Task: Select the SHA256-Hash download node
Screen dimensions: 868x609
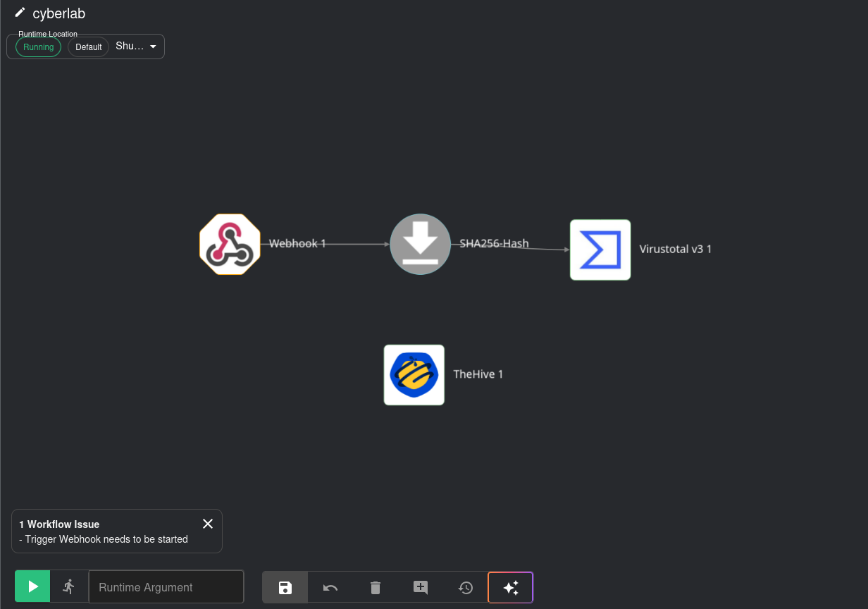Action: point(420,244)
